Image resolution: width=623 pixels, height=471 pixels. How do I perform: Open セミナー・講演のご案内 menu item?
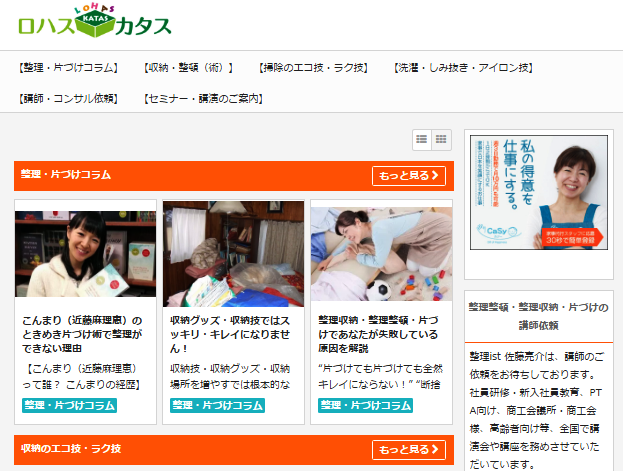203,98
